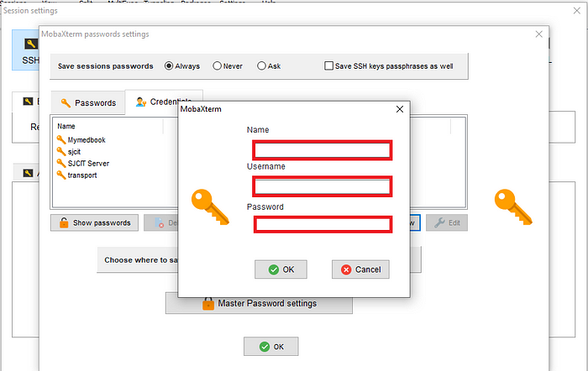Close the MobaXterm credential dialog
Screen dimensions: 588x371
400,109
